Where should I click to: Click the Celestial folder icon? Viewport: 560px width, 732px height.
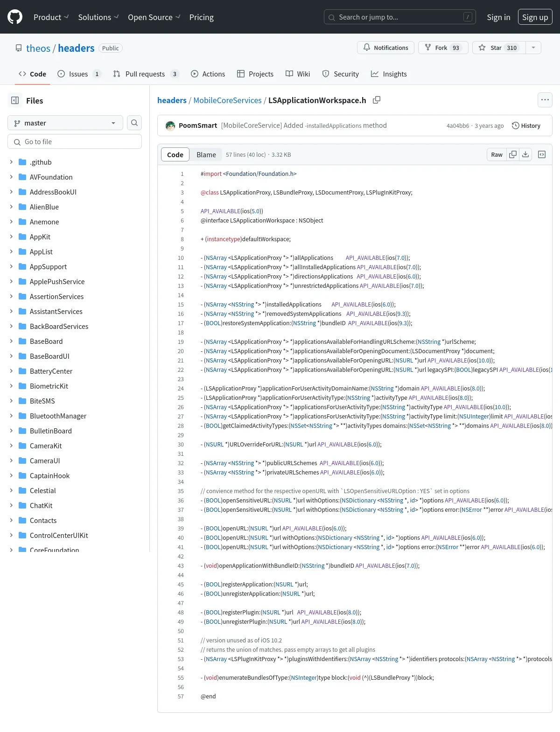coord(22,490)
